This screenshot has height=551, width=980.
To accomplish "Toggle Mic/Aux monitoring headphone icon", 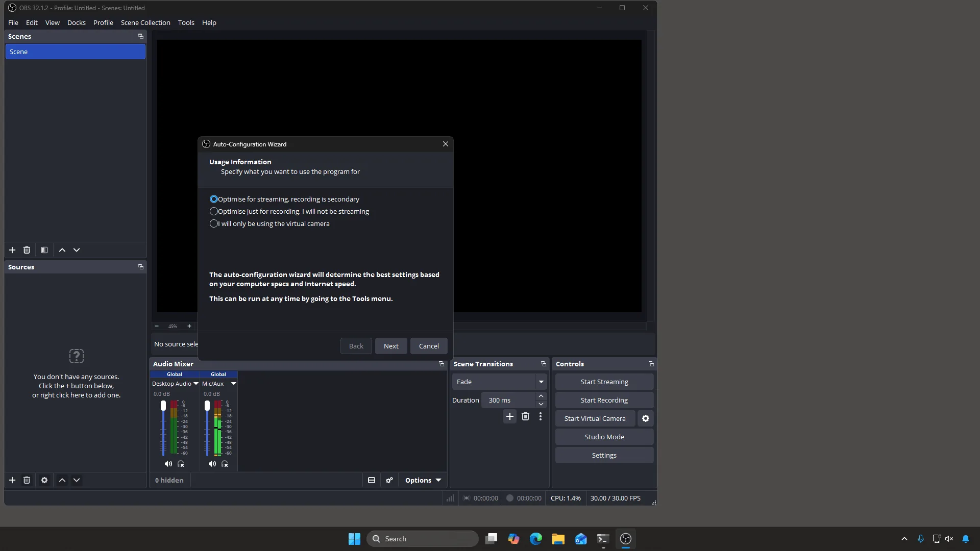I will click(x=225, y=464).
